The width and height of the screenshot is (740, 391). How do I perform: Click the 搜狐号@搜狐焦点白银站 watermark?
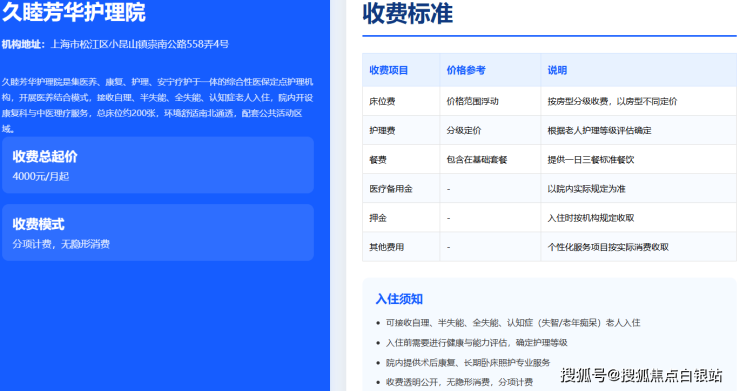(x=641, y=375)
